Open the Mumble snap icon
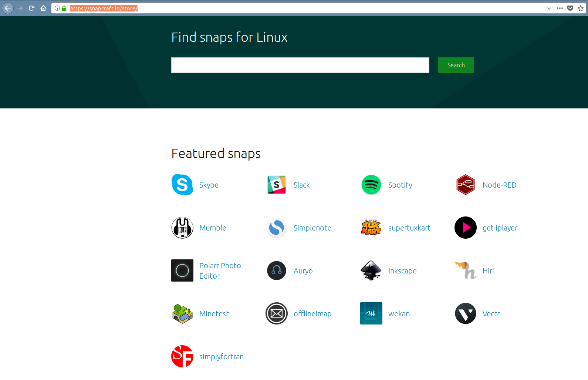 [182, 228]
